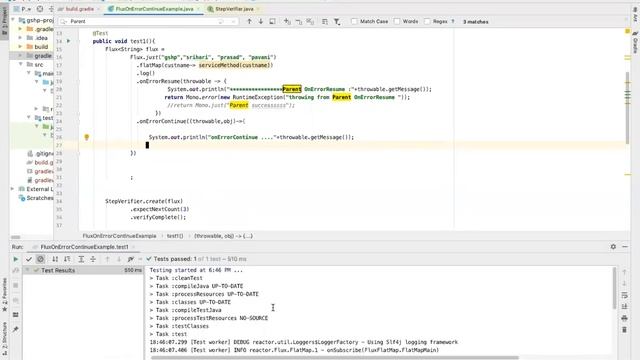Clear console with trash icon

[x=624, y=329]
